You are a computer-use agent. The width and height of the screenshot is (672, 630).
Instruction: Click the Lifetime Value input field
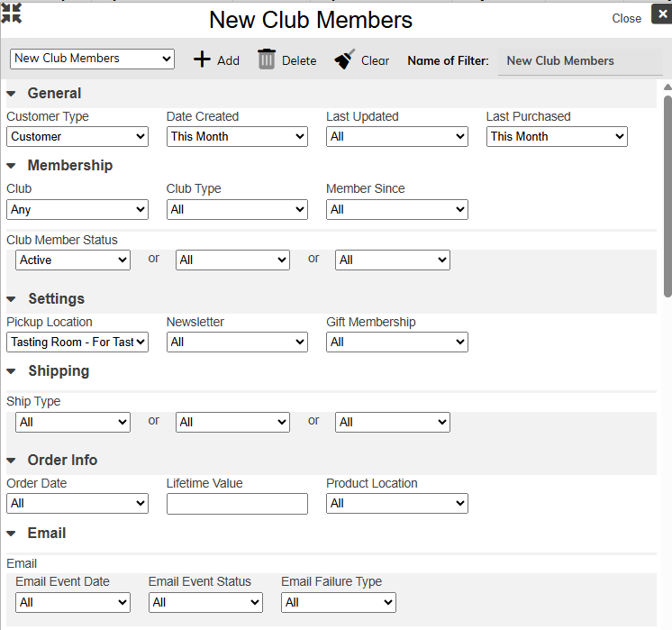[237, 504]
